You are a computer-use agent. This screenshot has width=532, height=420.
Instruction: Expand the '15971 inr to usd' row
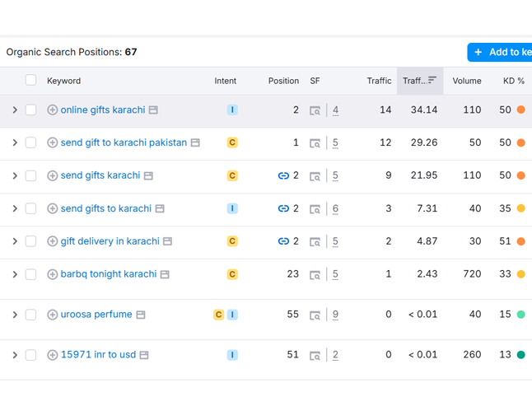point(15,356)
